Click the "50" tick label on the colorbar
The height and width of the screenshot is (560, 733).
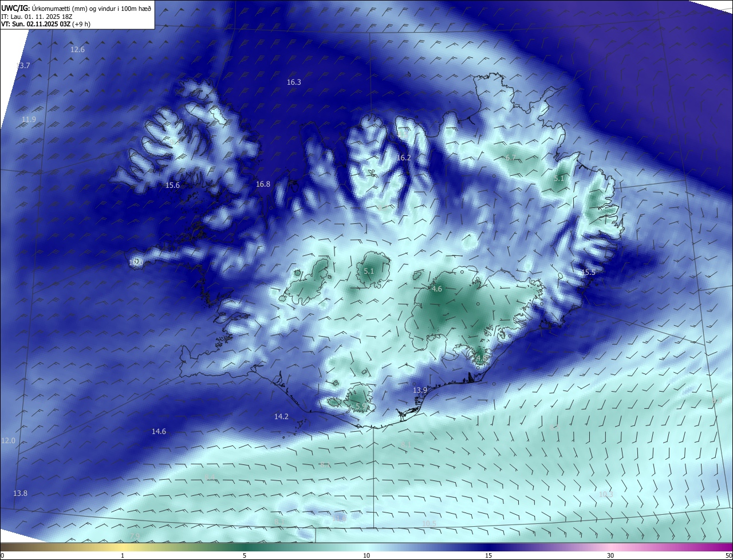(728, 555)
